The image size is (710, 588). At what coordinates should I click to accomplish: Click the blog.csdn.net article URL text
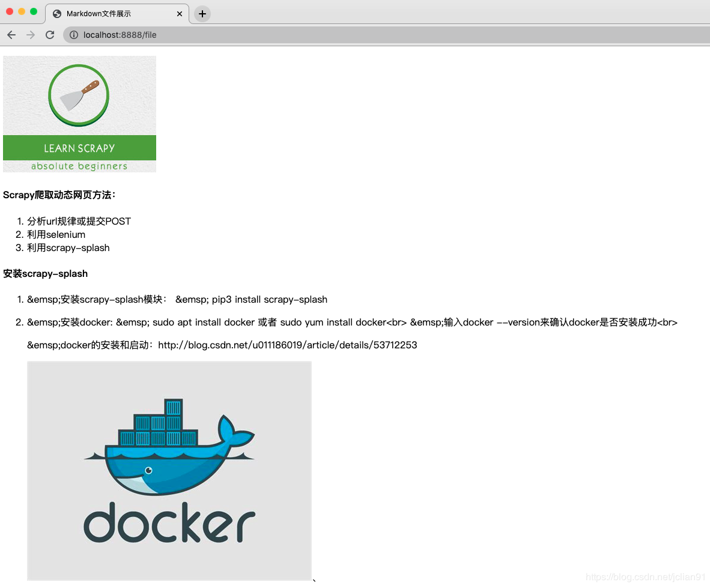point(288,345)
